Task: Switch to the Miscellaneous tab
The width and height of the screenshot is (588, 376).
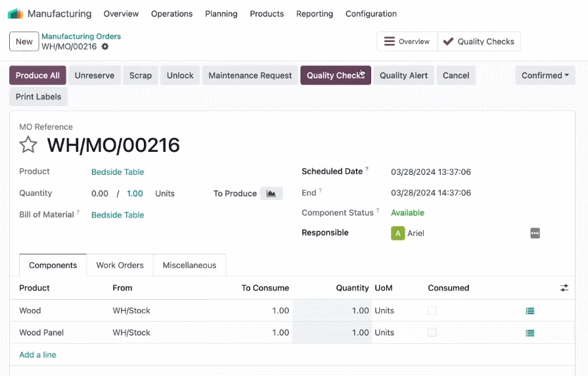Action: (x=189, y=266)
